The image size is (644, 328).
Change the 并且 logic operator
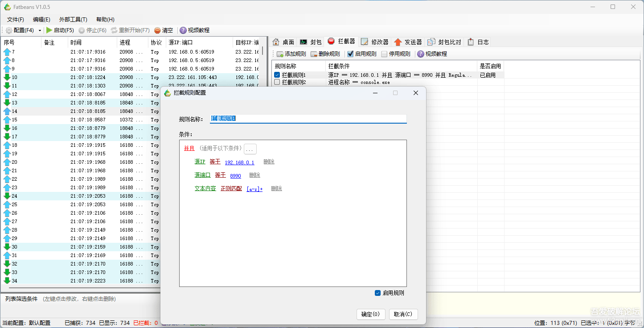(189, 148)
